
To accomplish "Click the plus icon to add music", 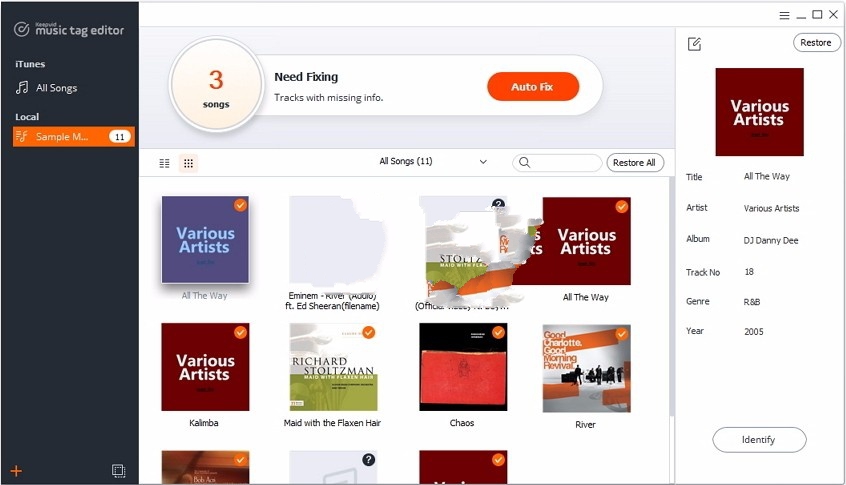I will [16, 471].
